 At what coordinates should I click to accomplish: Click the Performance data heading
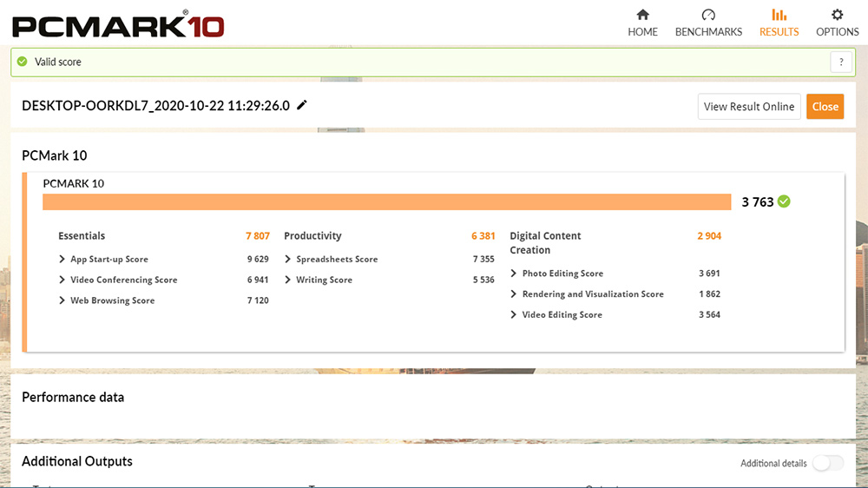pyautogui.click(x=73, y=397)
